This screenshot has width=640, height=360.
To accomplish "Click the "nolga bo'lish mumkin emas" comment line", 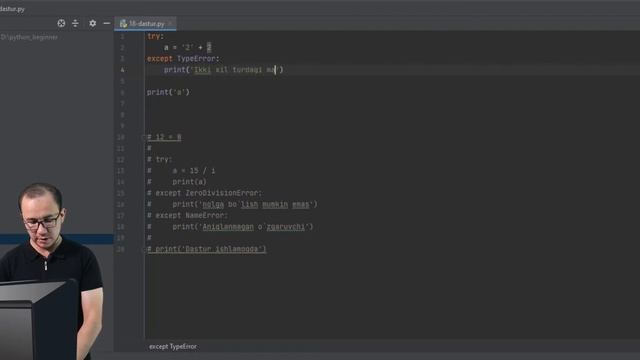I will 232,204.
